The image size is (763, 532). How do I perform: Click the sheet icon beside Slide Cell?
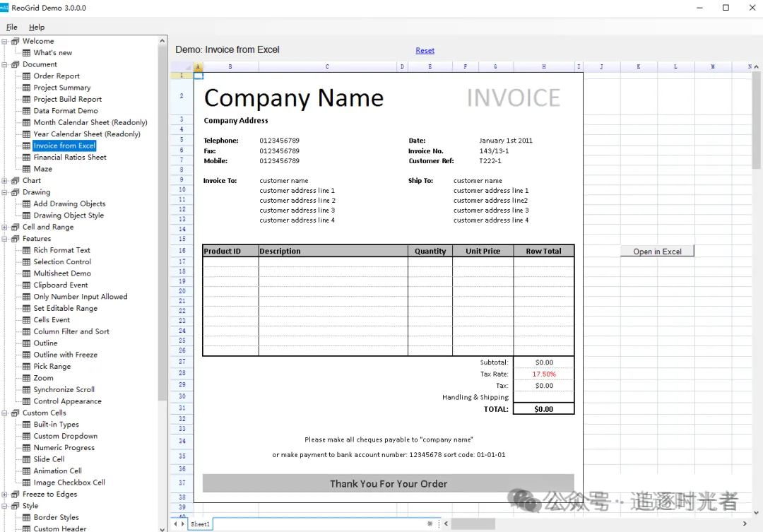click(x=27, y=459)
